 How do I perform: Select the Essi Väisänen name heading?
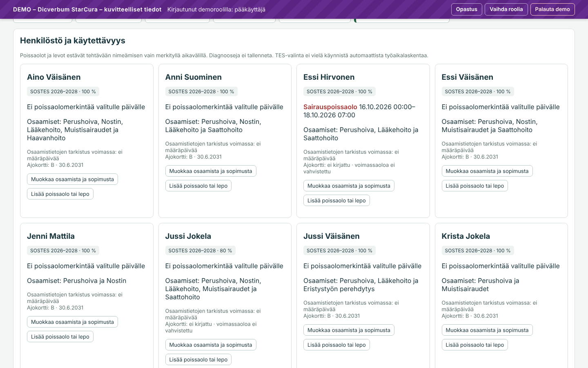point(468,77)
